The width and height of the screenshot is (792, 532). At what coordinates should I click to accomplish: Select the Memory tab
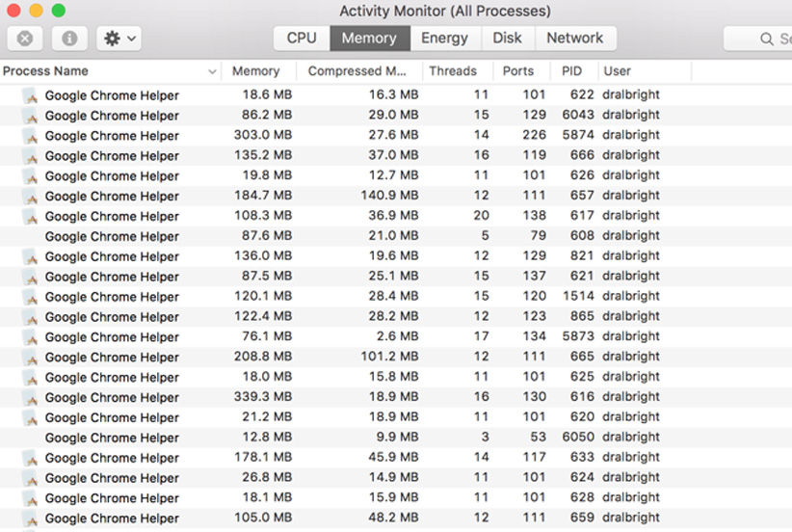pyautogui.click(x=369, y=39)
